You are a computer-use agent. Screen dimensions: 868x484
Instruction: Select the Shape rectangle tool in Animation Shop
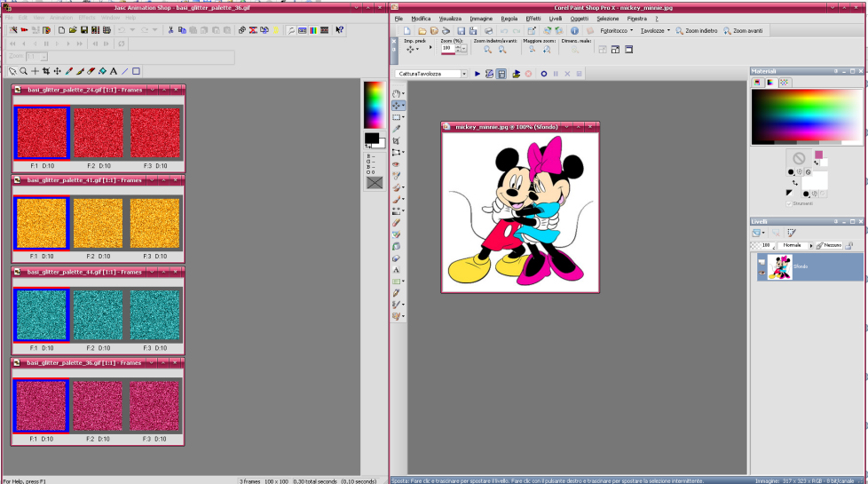tap(136, 71)
